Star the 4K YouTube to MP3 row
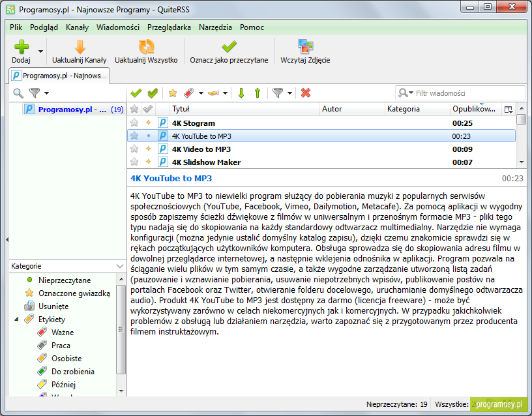Image resolution: width=532 pixels, height=416 pixels. point(134,136)
